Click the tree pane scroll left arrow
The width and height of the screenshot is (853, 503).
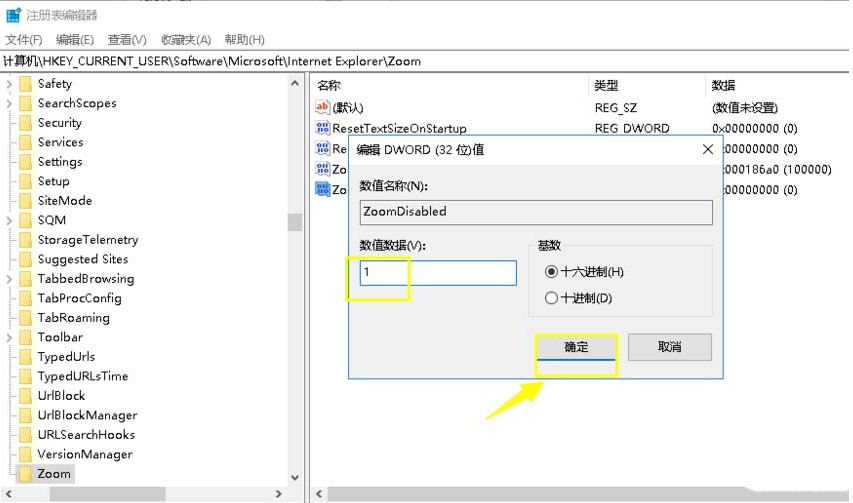[x=8, y=494]
